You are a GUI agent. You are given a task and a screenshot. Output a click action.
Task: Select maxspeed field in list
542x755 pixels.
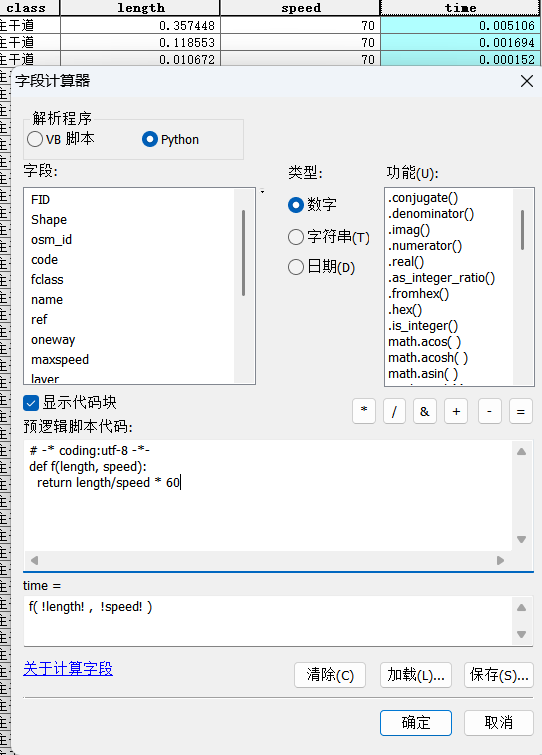[60, 359]
